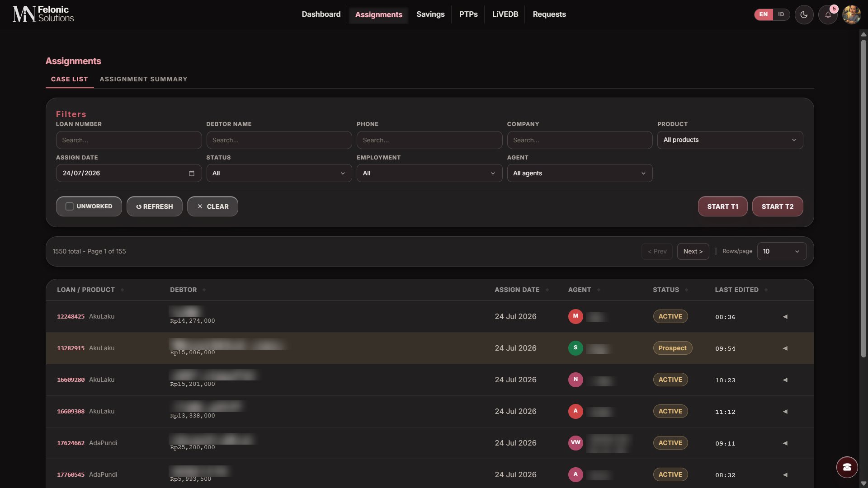Open Assignments nav item
The image size is (868, 488).
[378, 14]
